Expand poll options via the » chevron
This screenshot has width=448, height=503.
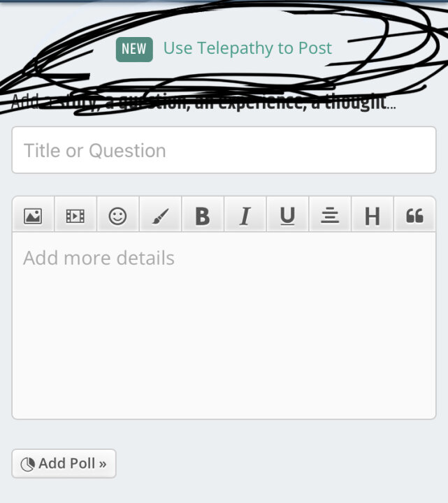pyautogui.click(x=103, y=464)
